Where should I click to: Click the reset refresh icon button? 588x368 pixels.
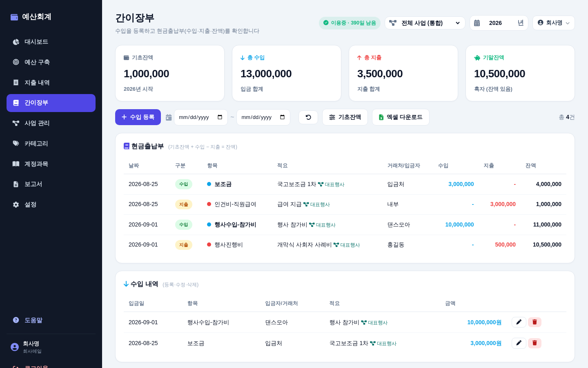308,117
